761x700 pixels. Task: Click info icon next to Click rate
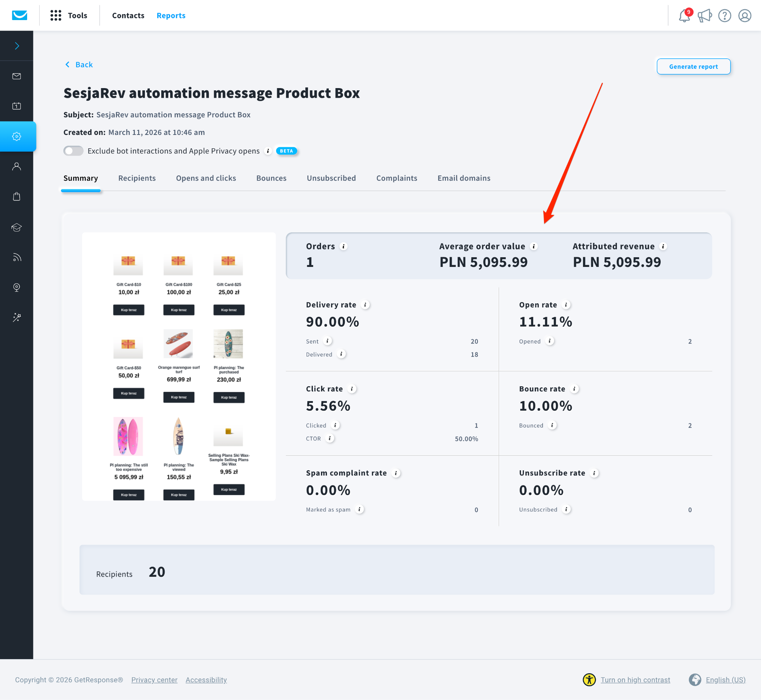pyautogui.click(x=352, y=388)
